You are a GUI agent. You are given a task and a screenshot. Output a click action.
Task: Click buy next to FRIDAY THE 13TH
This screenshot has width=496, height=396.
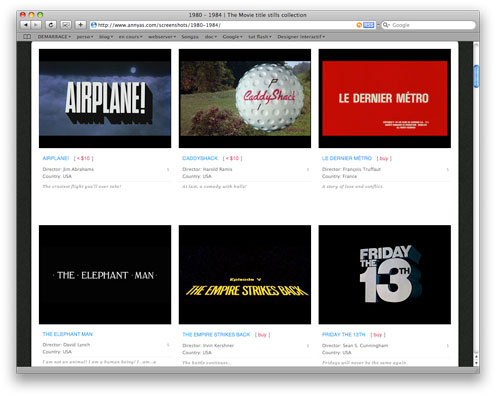click(378, 334)
